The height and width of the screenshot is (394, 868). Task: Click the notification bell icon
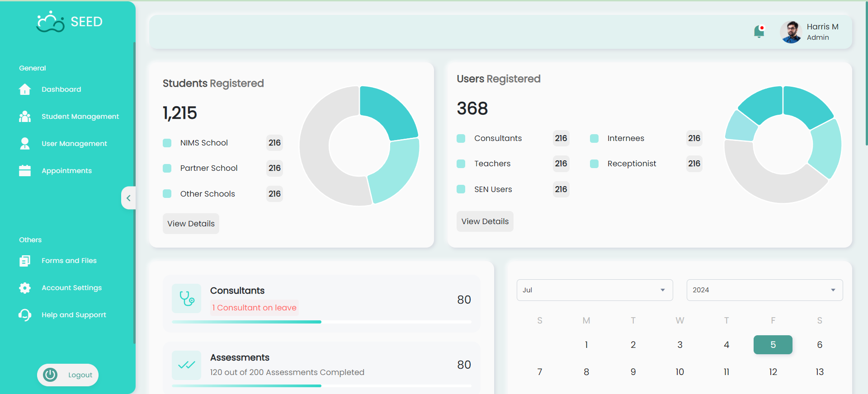coord(759,32)
